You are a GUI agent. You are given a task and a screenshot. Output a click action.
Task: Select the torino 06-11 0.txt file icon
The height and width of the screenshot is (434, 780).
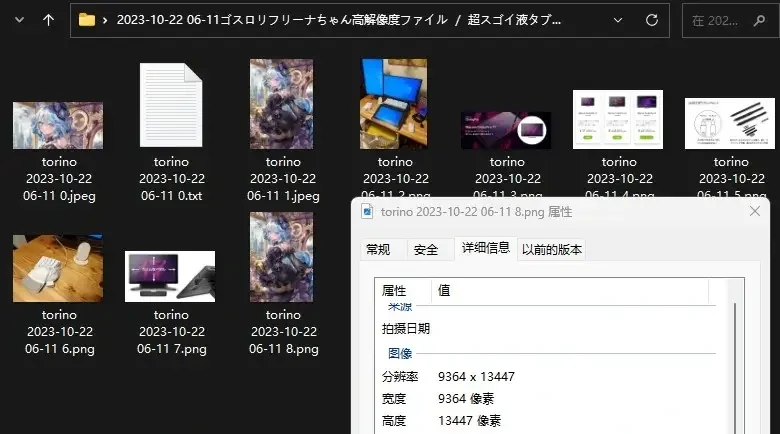click(x=171, y=105)
